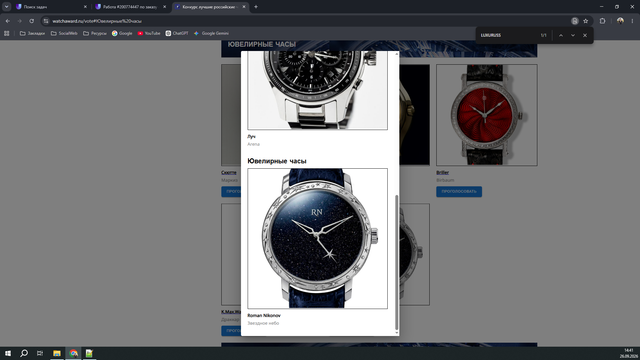Open File Explorer from taskbar

[57, 353]
